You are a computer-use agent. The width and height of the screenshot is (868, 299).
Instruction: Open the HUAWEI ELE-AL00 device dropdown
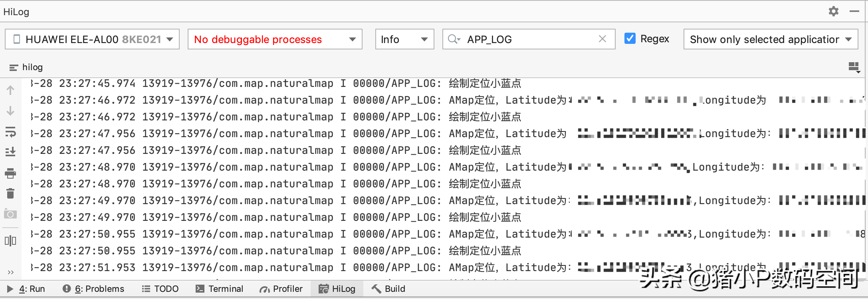92,39
